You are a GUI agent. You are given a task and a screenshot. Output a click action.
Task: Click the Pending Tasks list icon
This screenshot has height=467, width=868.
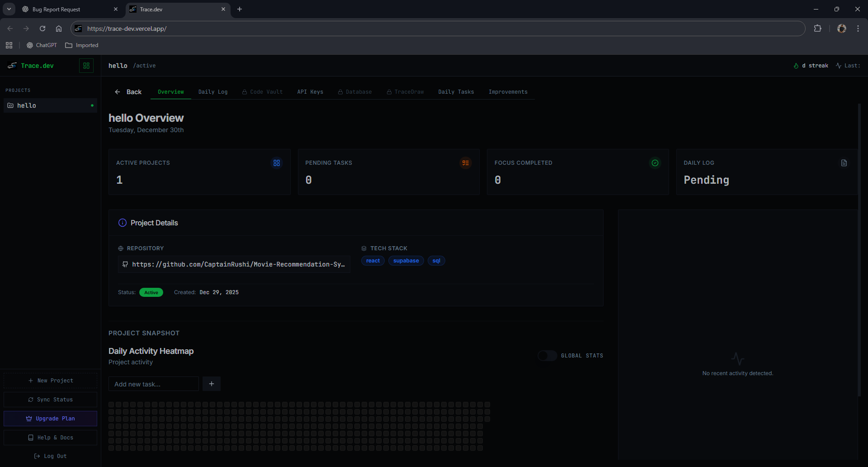click(466, 163)
